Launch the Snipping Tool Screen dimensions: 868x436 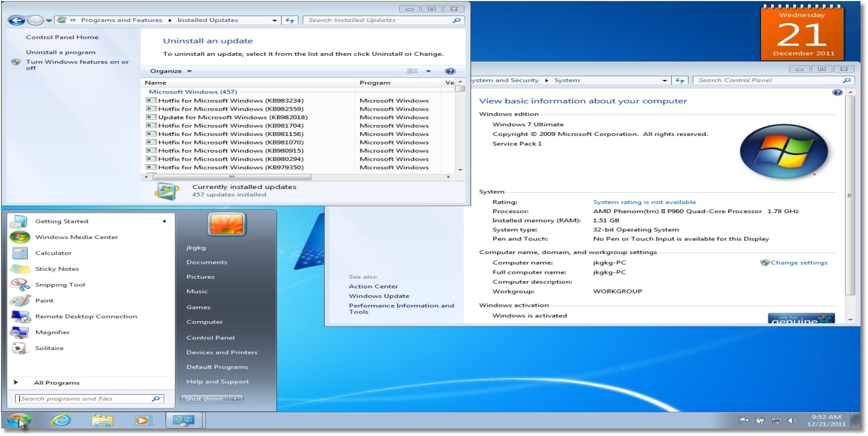pos(60,285)
